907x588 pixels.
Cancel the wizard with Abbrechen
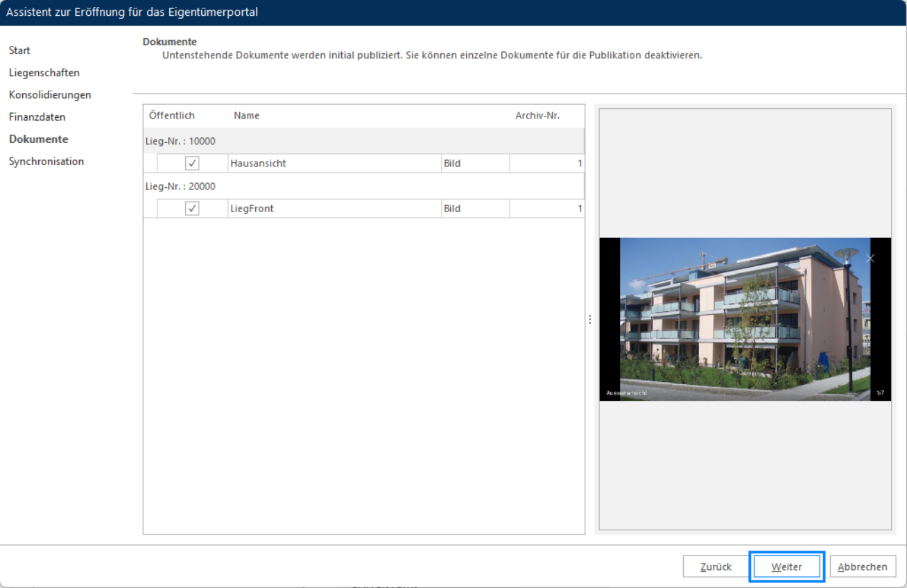pyautogui.click(x=863, y=567)
